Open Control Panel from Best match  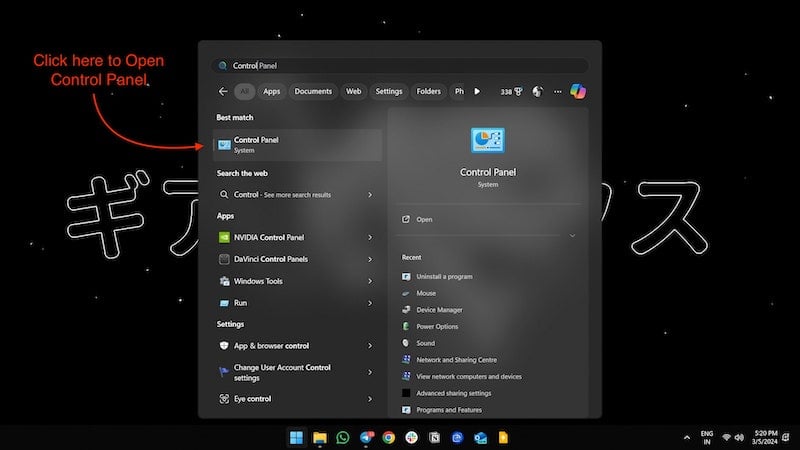click(x=297, y=145)
